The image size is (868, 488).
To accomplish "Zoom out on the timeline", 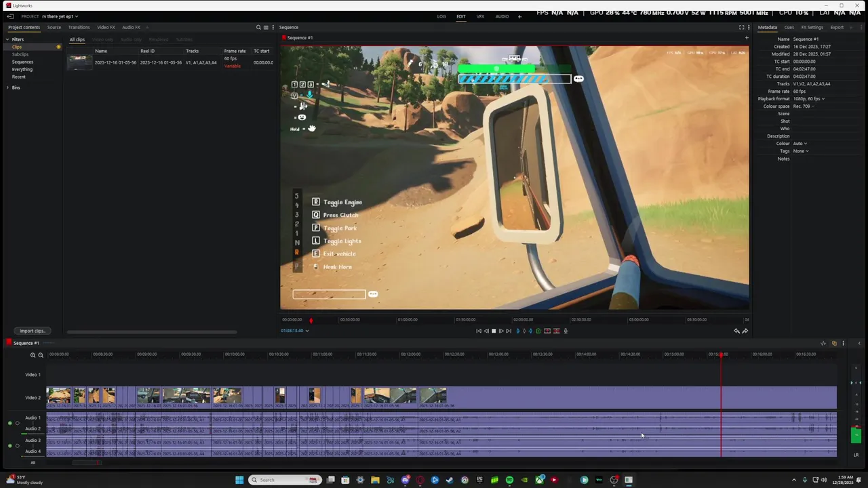I will pyautogui.click(x=41, y=355).
